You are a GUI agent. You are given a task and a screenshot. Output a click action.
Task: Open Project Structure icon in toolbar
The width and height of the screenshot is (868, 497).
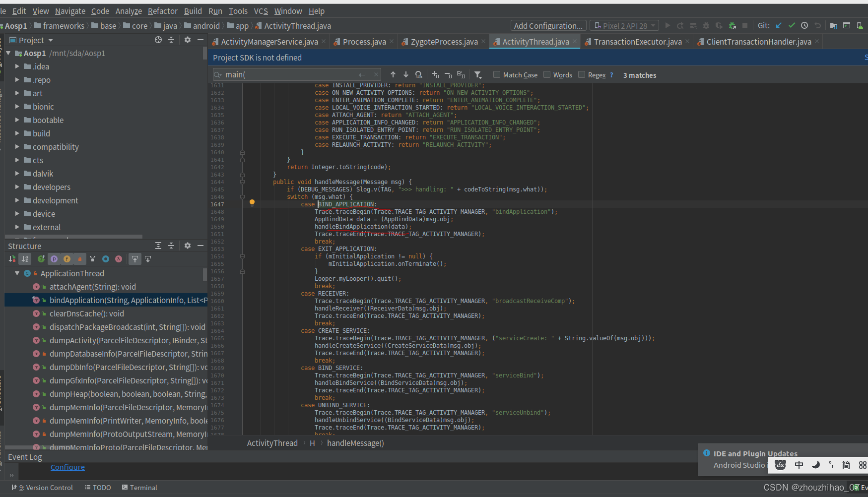[834, 25]
